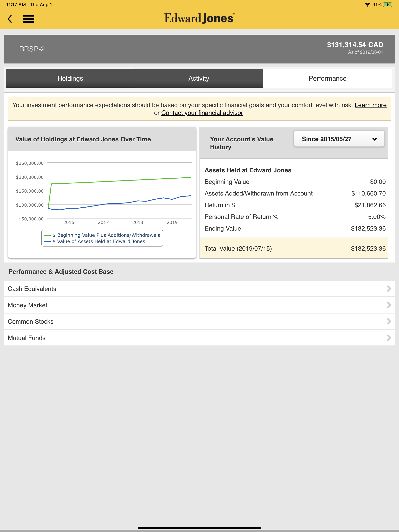399x532 pixels.
Task: Tap the blue Value of Assets legend entry
Action: (95, 241)
